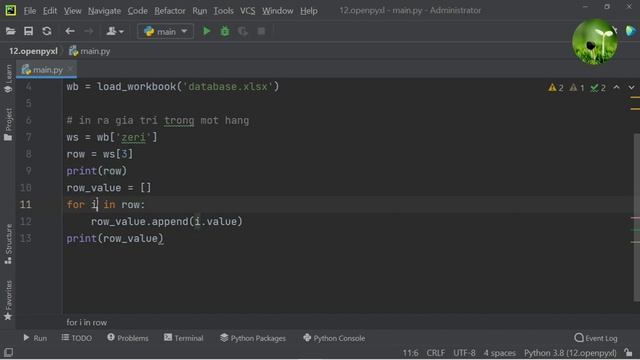This screenshot has height=360, width=640.
Task: Open the Edit menu
Action: point(50,11)
